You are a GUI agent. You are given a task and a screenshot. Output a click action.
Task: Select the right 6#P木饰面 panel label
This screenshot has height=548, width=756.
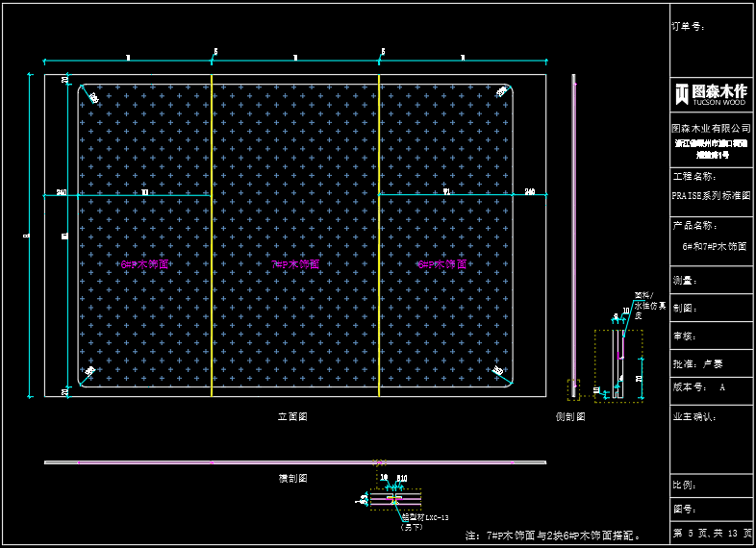[x=442, y=263]
